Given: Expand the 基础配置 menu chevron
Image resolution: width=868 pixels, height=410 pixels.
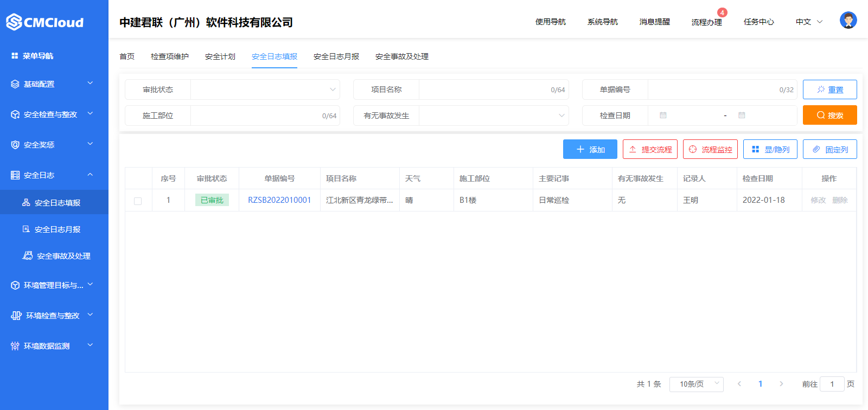Looking at the screenshot, I should [90, 83].
